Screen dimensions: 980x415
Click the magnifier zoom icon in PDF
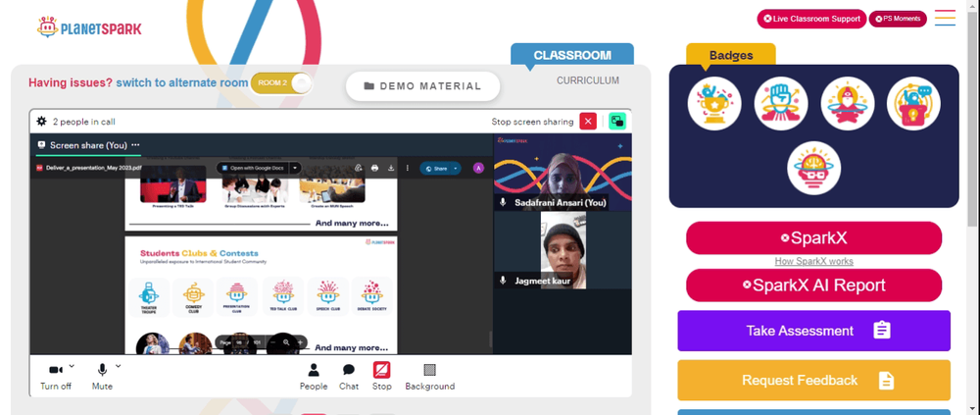click(x=286, y=342)
